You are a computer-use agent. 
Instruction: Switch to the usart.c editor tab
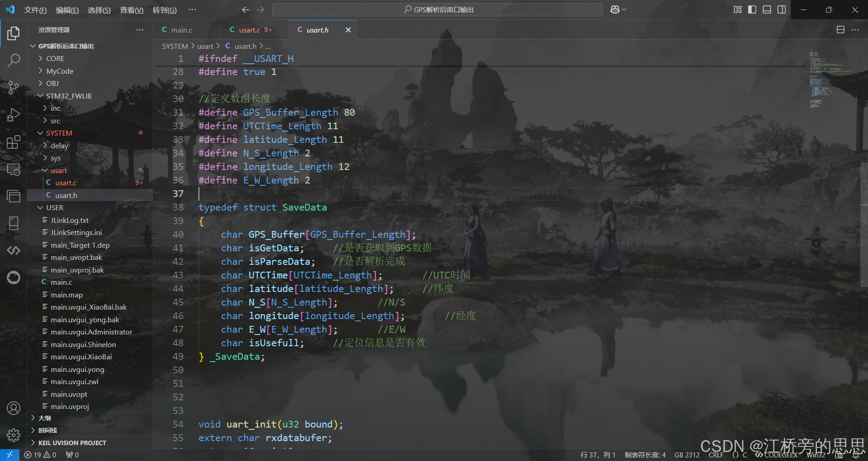[x=255, y=30]
